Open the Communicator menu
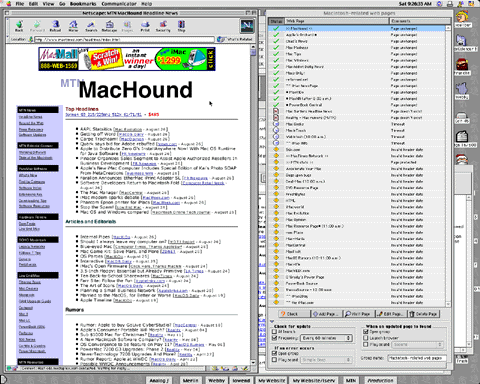Screen dimensions: 480x384 [x=119, y=4]
